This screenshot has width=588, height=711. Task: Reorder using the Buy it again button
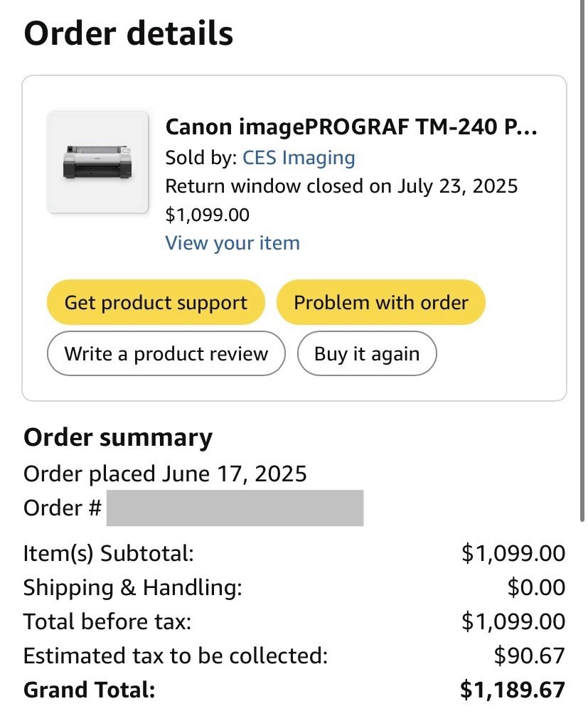pos(366,354)
